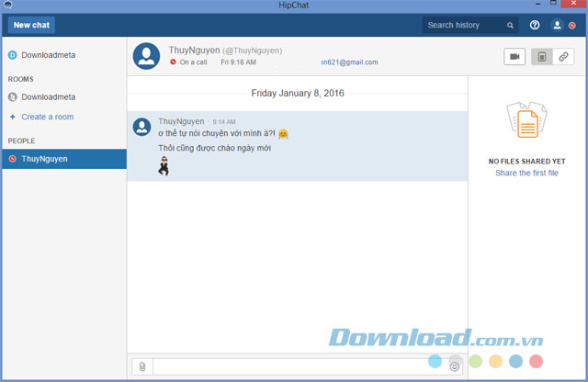Click the @ThuyNguyen mention name in header

253,51
